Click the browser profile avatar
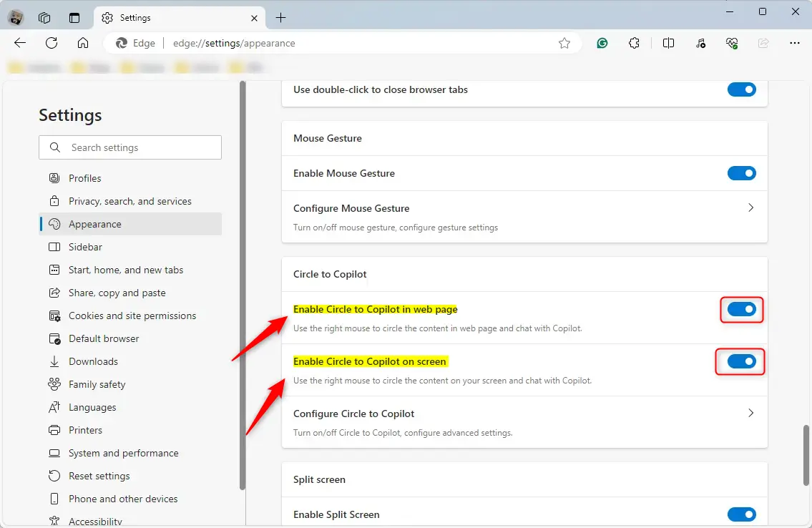 pyautogui.click(x=16, y=17)
